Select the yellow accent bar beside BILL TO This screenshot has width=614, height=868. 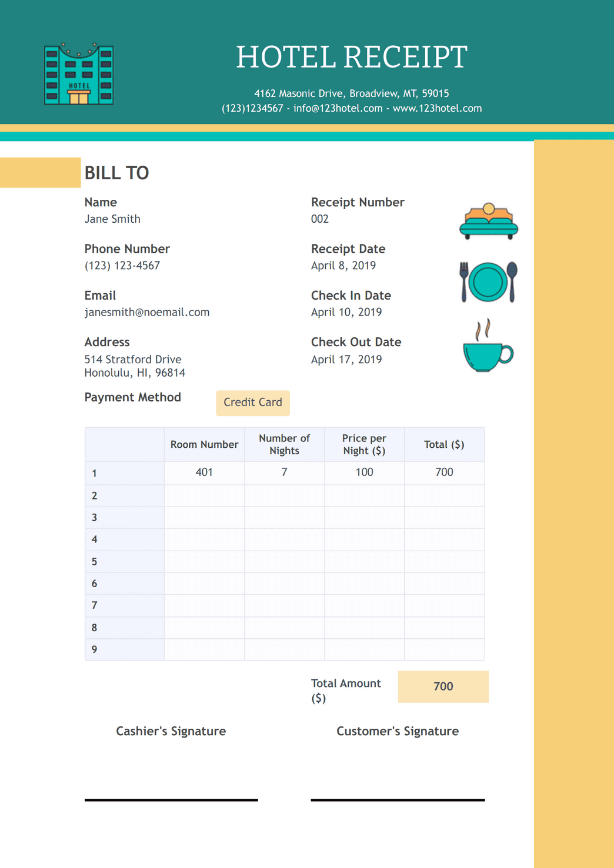point(39,173)
